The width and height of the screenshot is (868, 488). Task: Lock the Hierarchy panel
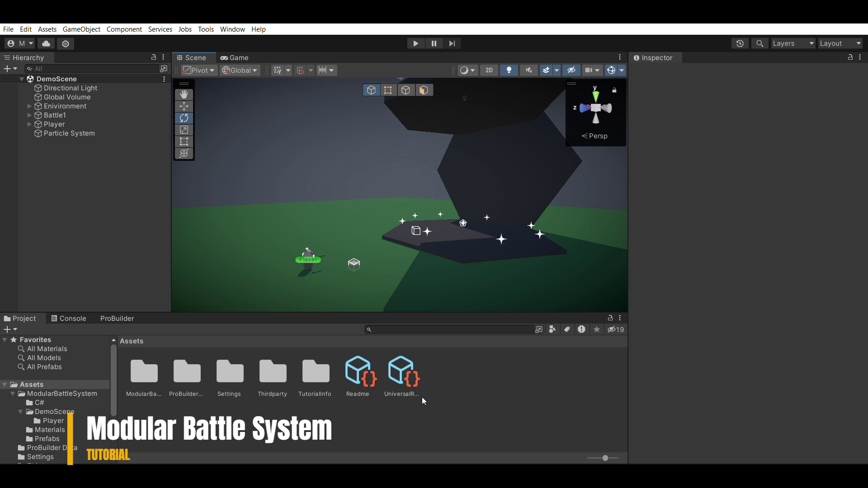154,57
